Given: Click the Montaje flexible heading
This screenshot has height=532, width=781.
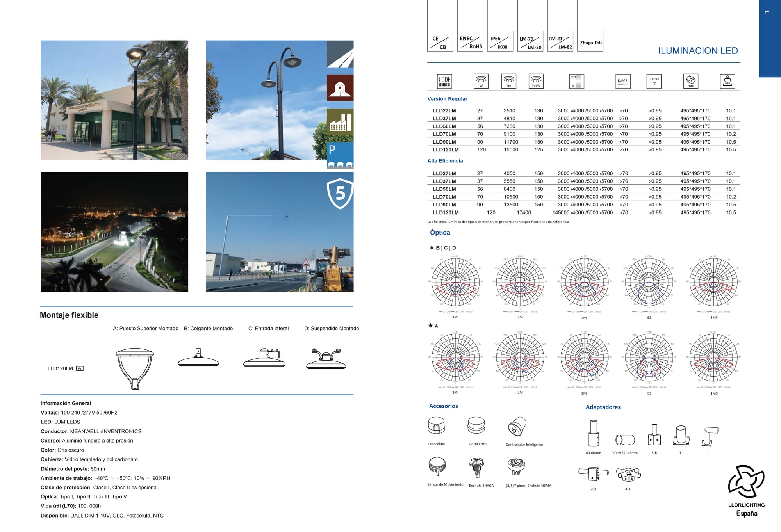Looking at the screenshot, I should pos(69,315).
